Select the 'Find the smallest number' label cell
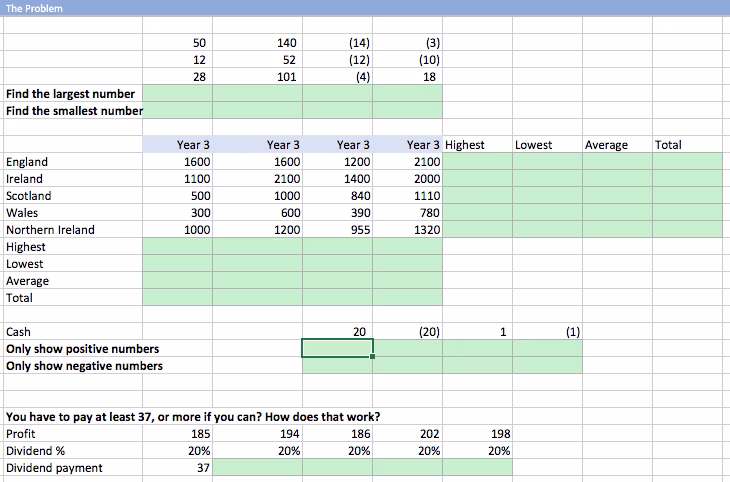This screenshot has width=730, height=482. tap(73, 111)
